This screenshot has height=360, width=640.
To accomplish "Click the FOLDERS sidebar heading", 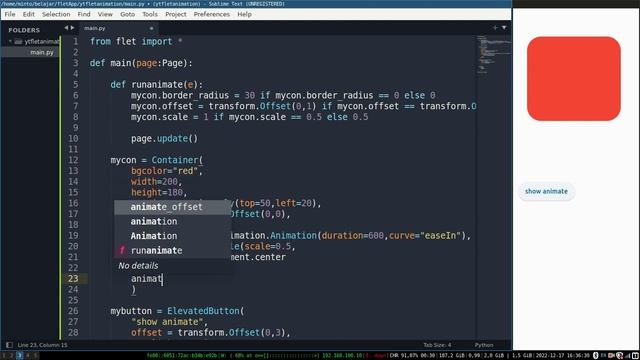I will coord(24,30).
